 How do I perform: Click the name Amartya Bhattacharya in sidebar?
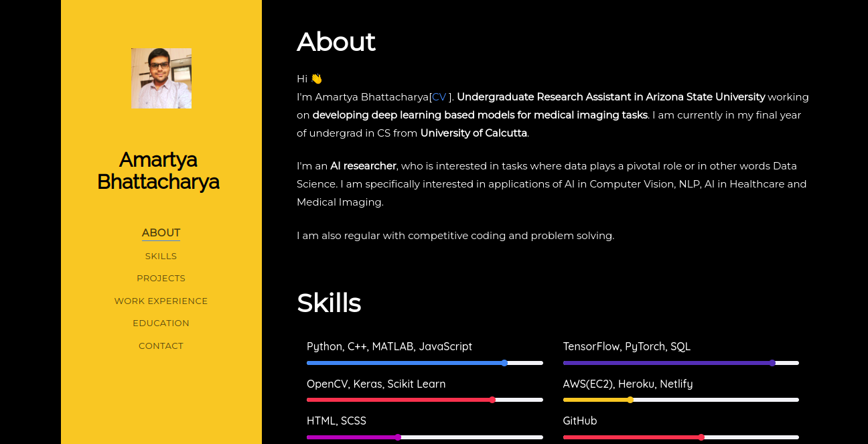click(x=158, y=170)
